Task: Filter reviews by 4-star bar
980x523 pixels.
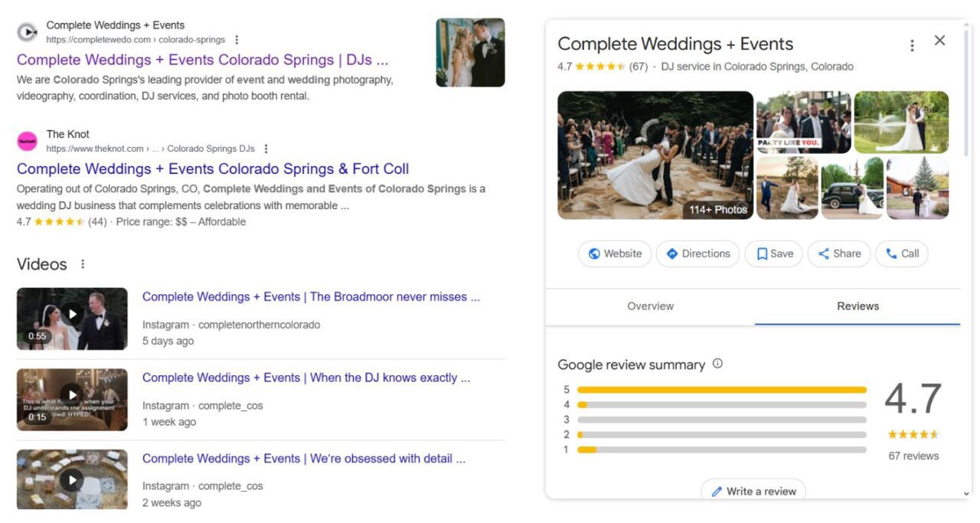Action: 722,405
